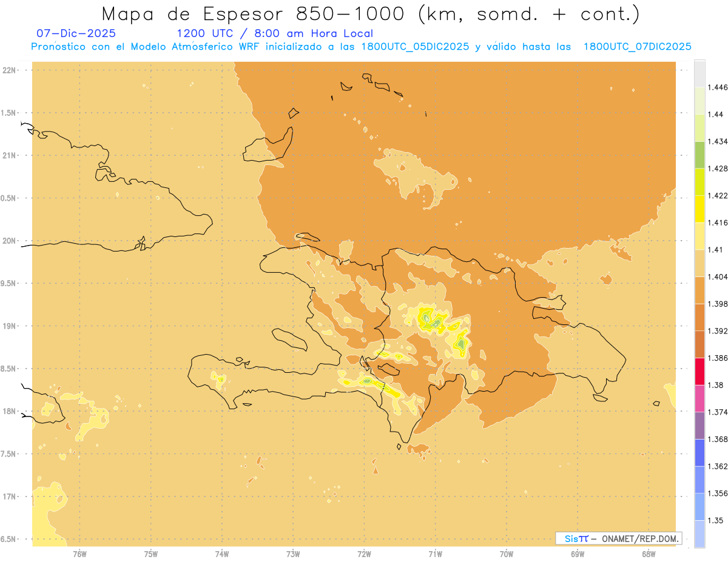This screenshot has height=562, width=728.
Task: Click the 1.368 purple legend swatch
Action: (x=699, y=426)
